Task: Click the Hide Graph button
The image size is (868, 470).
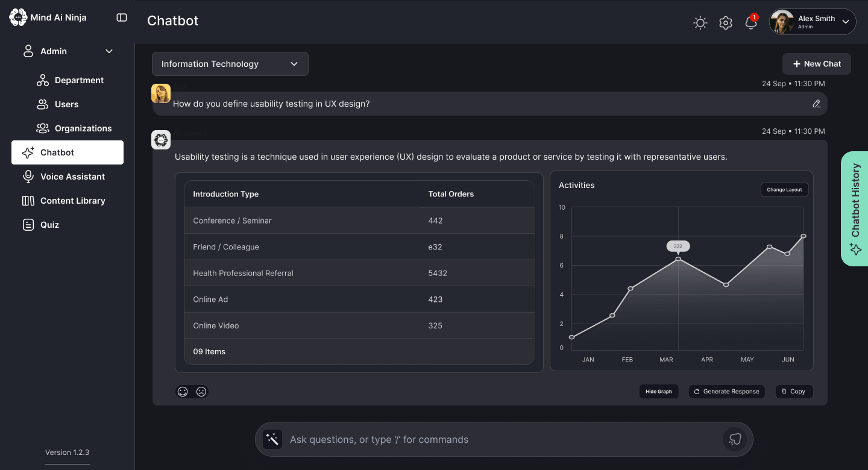Action: click(x=659, y=392)
